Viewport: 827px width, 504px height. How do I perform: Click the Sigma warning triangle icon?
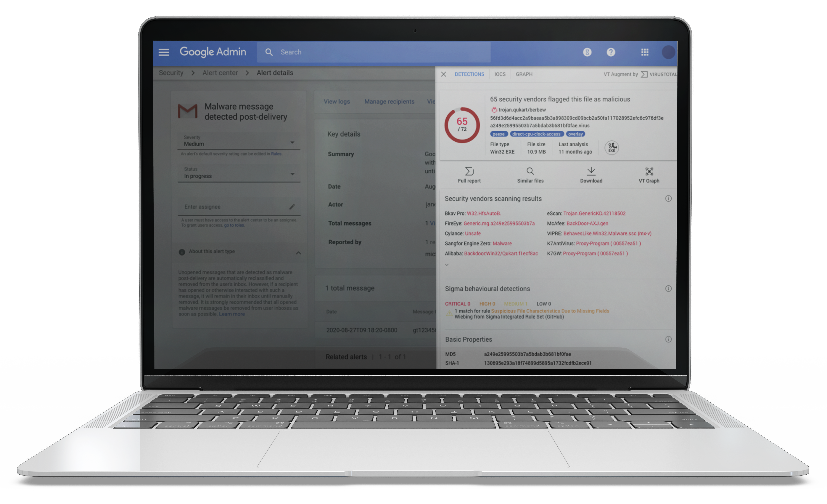tap(449, 314)
